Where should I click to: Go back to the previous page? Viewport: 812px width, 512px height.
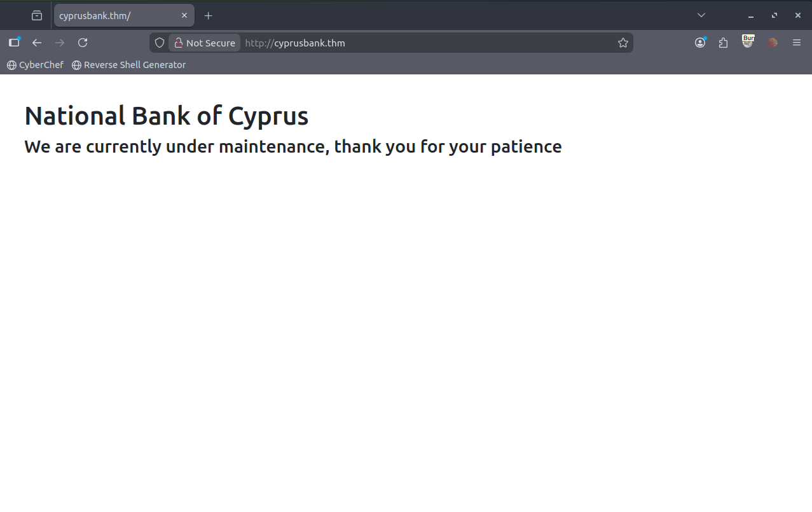pyautogui.click(x=37, y=43)
